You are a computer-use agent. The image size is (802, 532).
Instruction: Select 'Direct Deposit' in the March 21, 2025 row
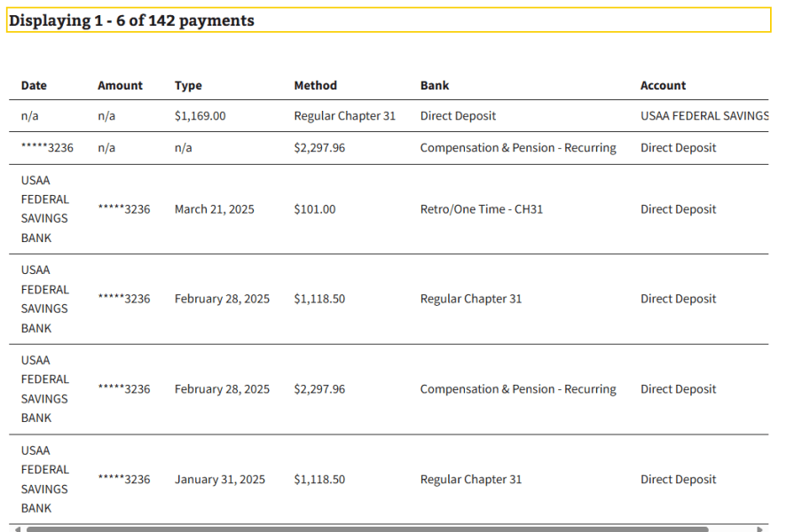point(678,209)
